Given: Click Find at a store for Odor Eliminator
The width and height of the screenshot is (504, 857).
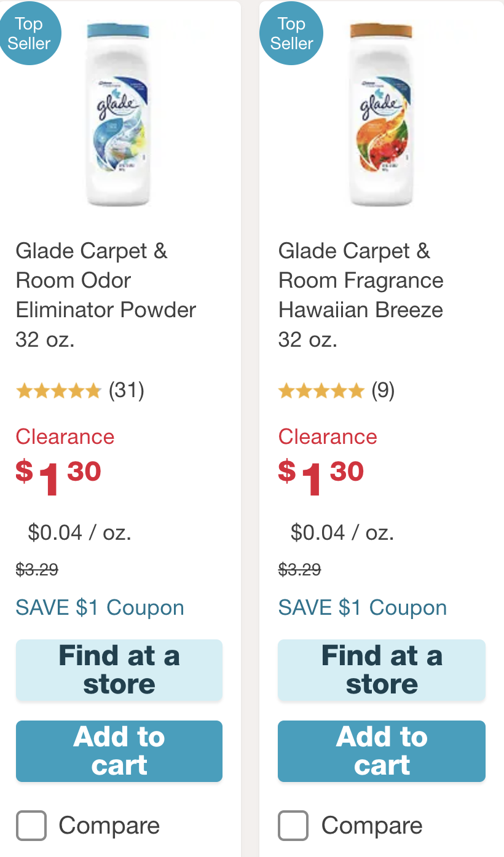Looking at the screenshot, I should [119, 670].
